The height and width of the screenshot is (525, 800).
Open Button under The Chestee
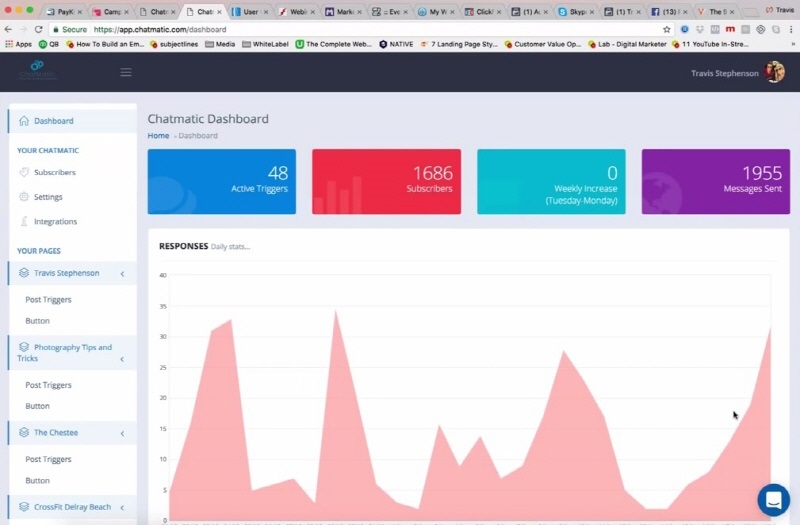pyautogui.click(x=38, y=481)
